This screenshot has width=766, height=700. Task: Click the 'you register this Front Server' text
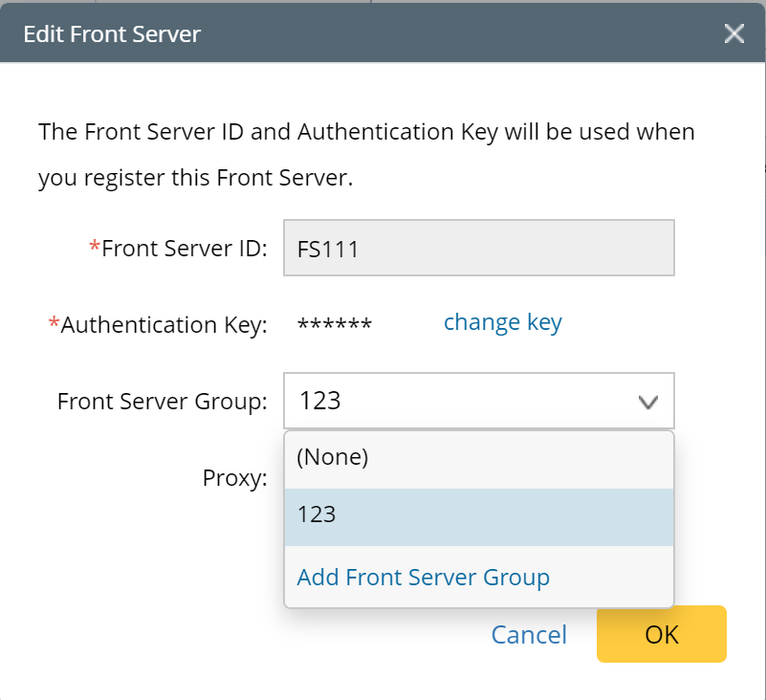point(195,178)
